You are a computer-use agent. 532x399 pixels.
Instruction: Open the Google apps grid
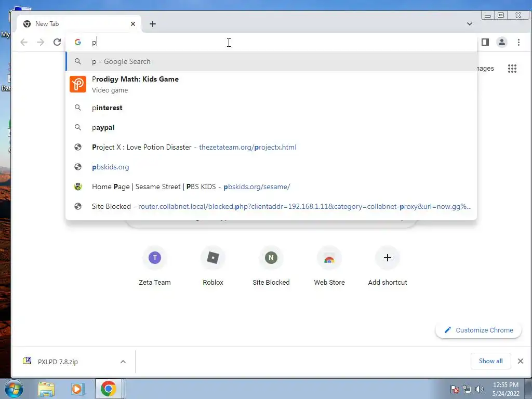click(512, 69)
